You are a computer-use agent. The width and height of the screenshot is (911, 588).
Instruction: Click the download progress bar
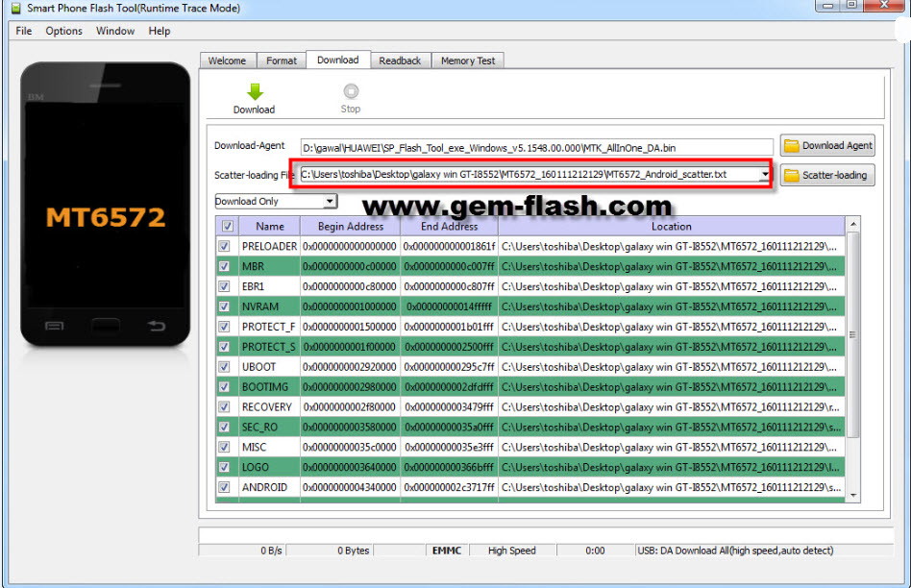[546, 534]
